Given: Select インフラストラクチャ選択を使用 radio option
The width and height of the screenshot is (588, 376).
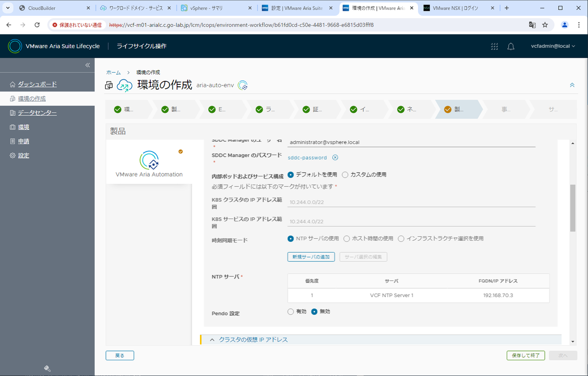Looking at the screenshot, I should (x=401, y=239).
